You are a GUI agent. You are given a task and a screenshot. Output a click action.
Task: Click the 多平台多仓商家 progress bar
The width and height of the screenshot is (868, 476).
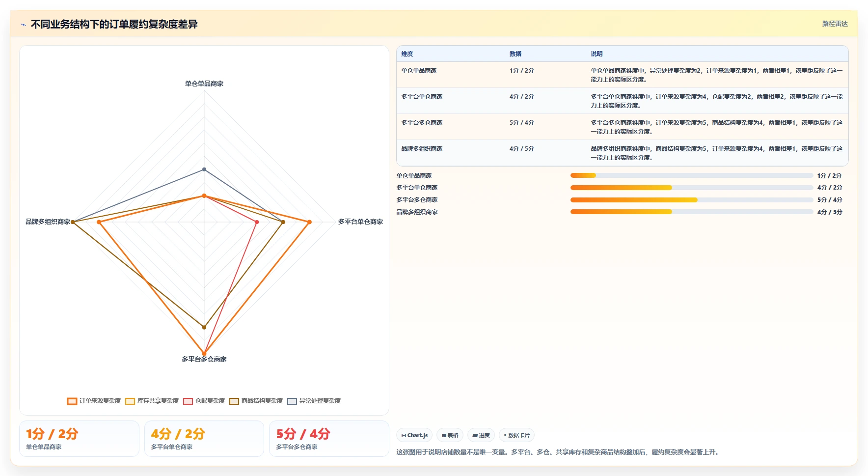click(692, 200)
